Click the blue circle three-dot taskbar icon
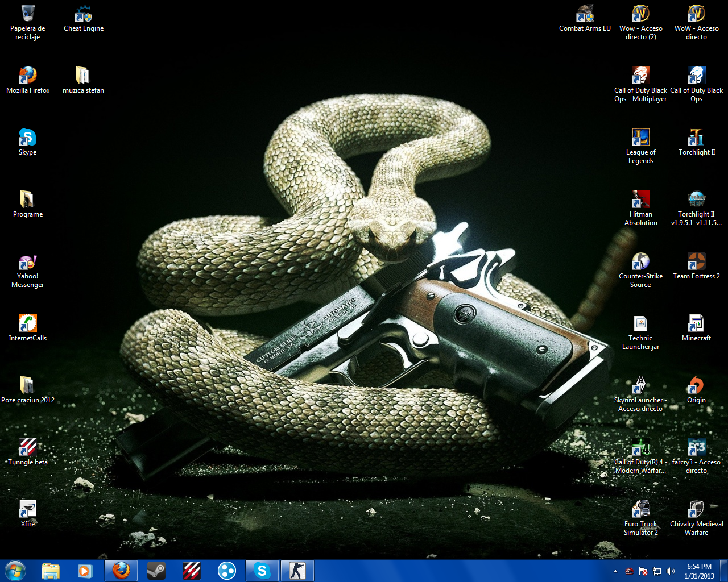This screenshot has height=582, width=728. coord(226,570)
